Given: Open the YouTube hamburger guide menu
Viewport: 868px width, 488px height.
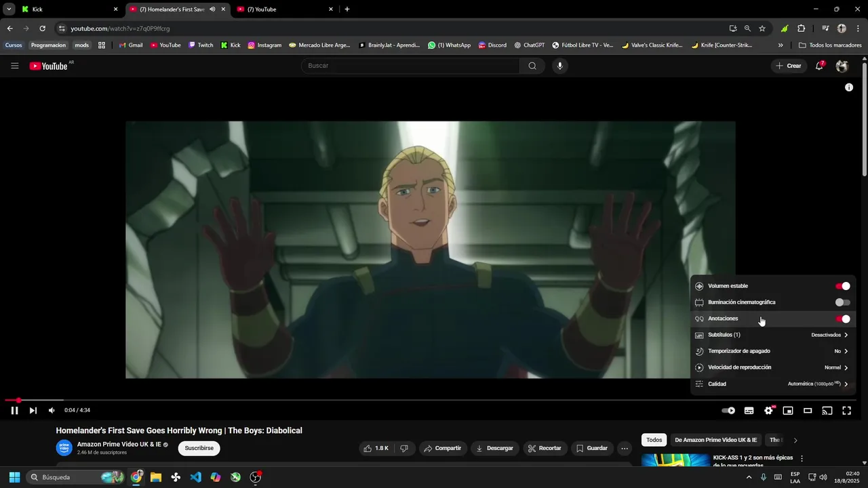Looking at the screenshot, I should point(14,66).
